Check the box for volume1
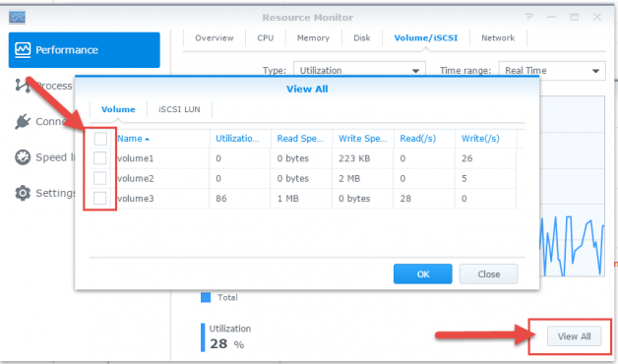618x364 pixels. click(99, 158)
